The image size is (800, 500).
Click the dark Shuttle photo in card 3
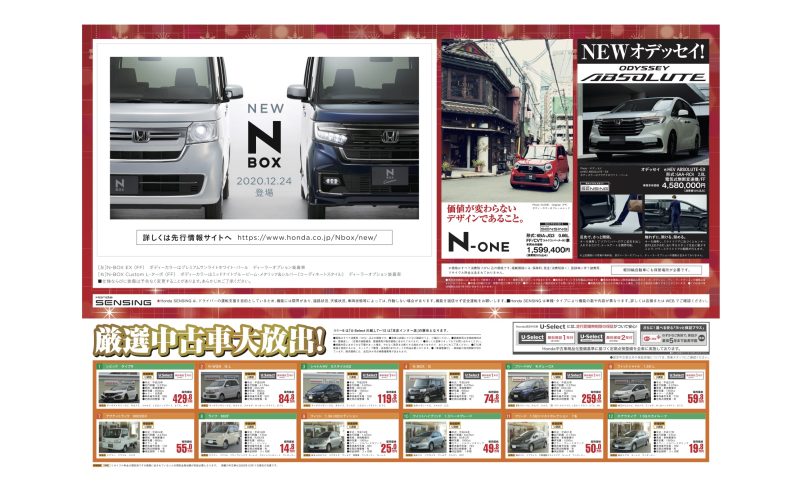click(x=323, y=387)
